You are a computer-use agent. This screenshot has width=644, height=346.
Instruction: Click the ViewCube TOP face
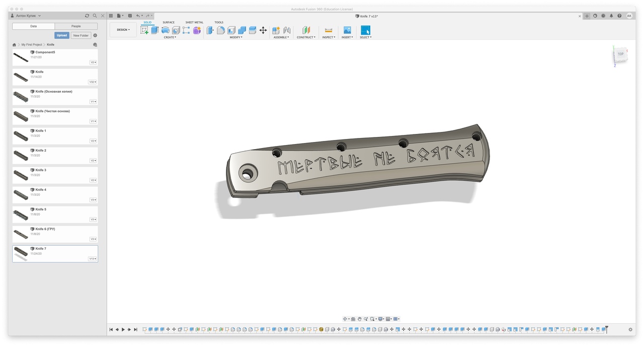point(621,54)
